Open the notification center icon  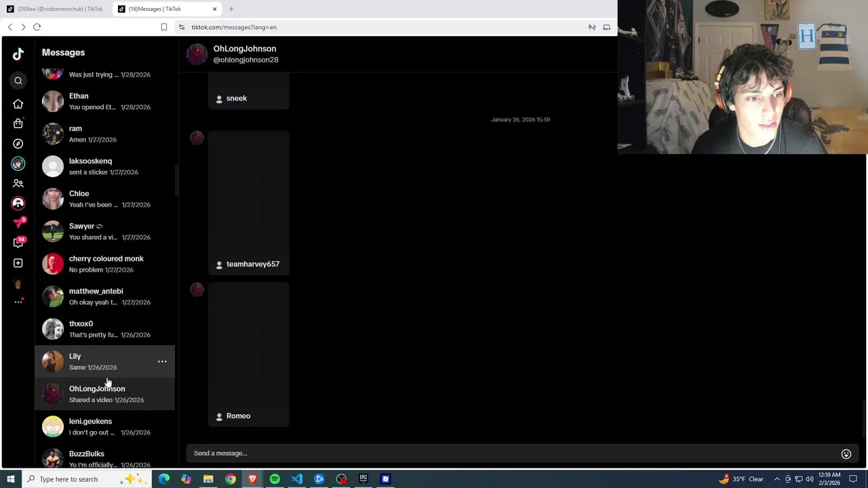[x=854, y=479]
